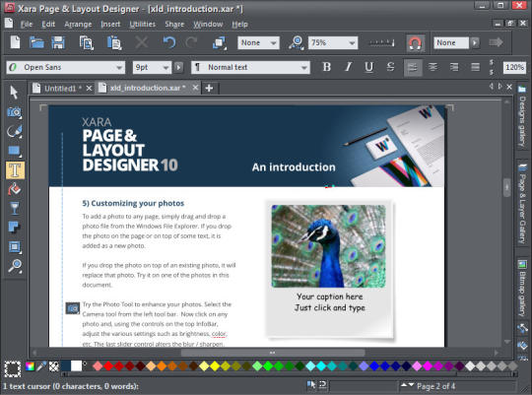Viewport: 532px width, 395px height.
Task: Save the document with the floppy icon
Action: 58,42
